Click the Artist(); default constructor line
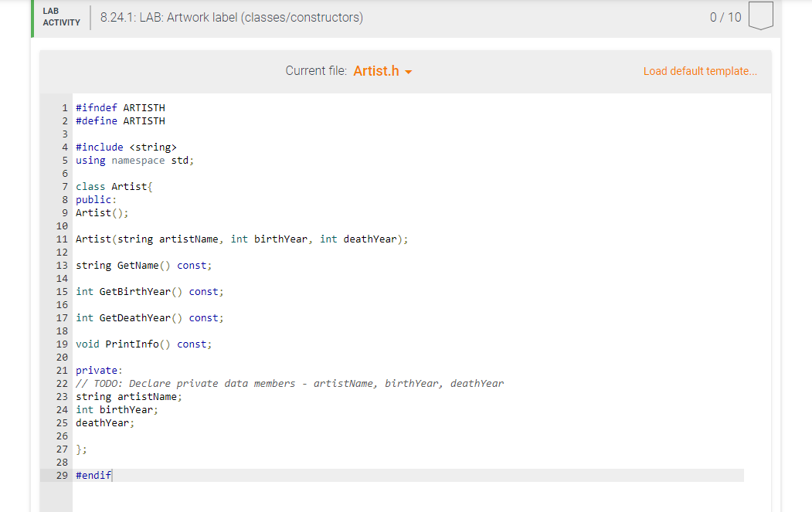812x512 pixels. pyautogui.click(x=102, y=213)
